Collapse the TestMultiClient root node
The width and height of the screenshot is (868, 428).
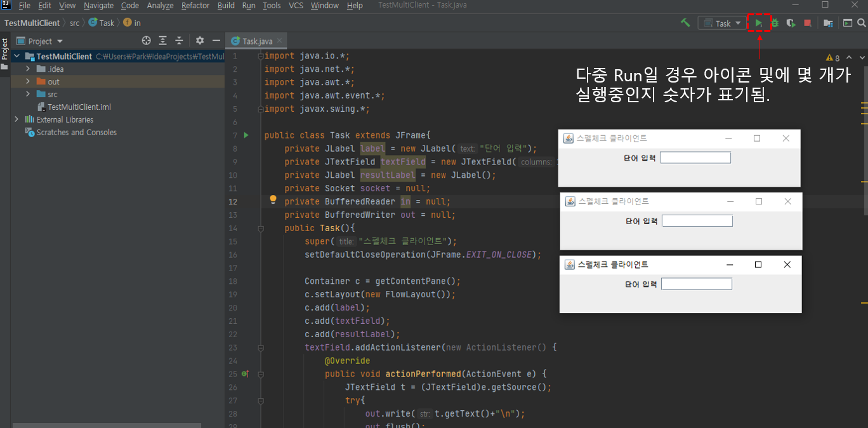click(x=17, y=56)
